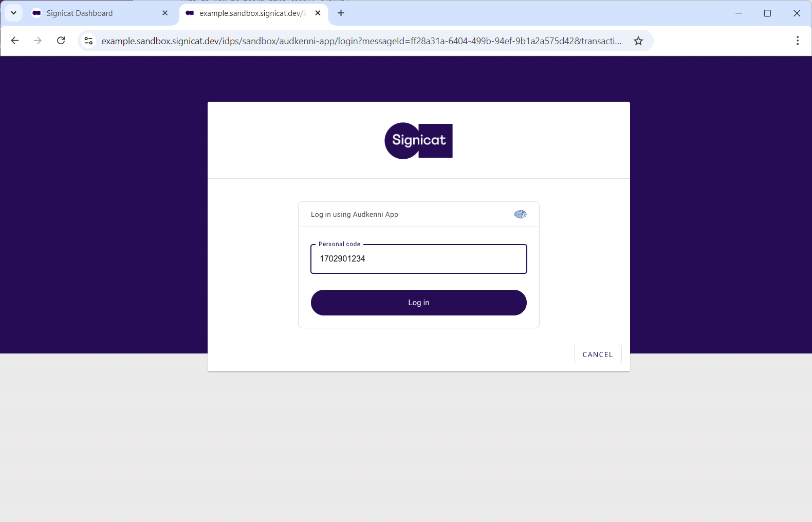Image resolution: width=812 pixels, height=522 pixels.
Task: Click the Audkenni fingerprint icon
Action: pos(520,214)
